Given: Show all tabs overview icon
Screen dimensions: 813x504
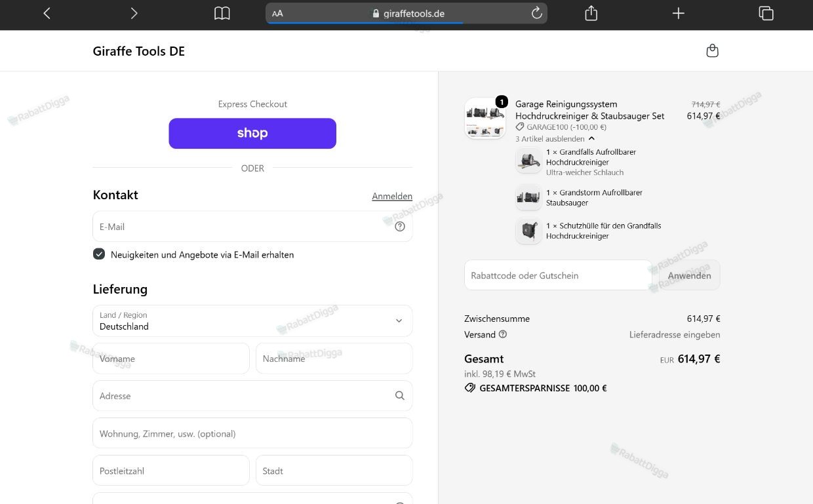Looking at the screenshot, I should pos(766,13).
